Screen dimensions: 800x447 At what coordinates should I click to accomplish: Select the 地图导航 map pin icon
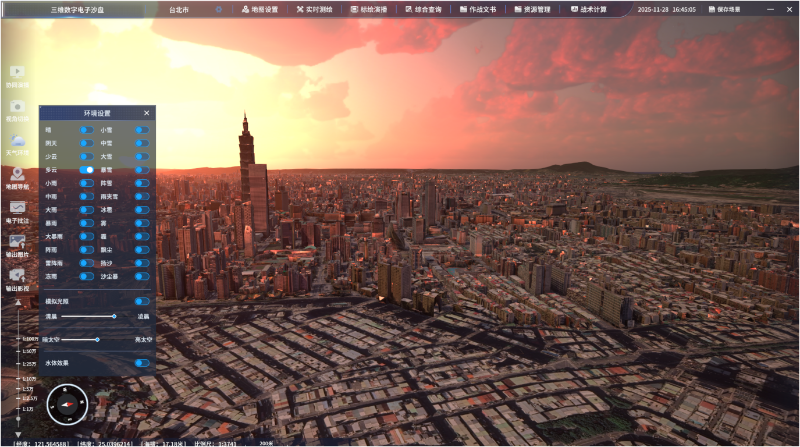point(17,174)
